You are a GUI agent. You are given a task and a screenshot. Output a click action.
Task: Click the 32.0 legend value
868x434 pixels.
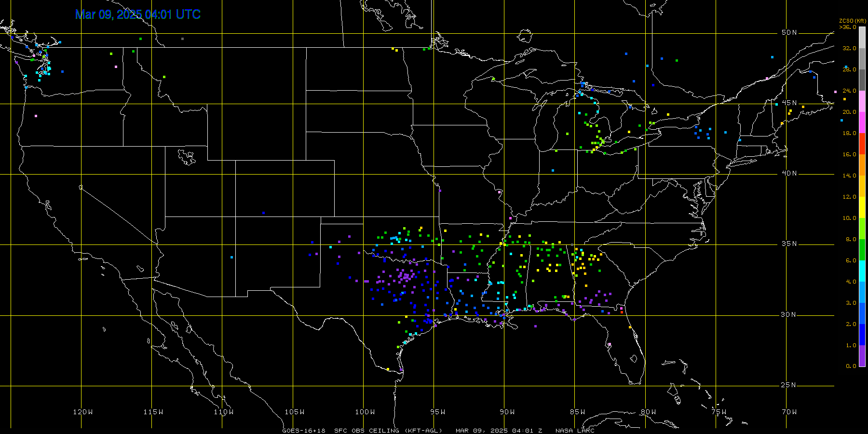coord(849,48)
